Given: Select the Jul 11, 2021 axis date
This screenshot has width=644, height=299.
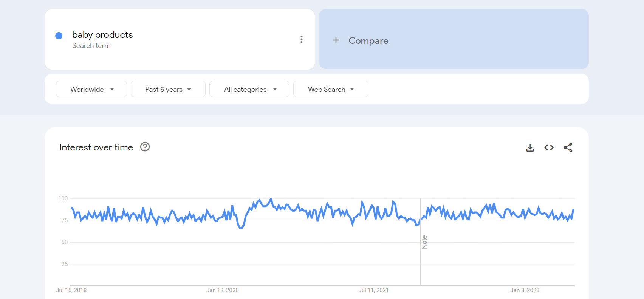Looking at the screenshot, I should tap(373, 290).
